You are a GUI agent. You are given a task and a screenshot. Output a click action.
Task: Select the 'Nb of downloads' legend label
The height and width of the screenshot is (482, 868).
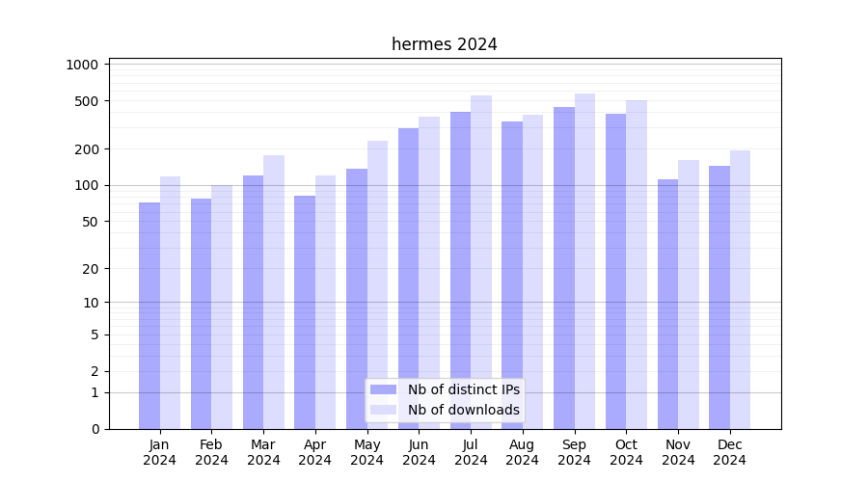[463, 410]
